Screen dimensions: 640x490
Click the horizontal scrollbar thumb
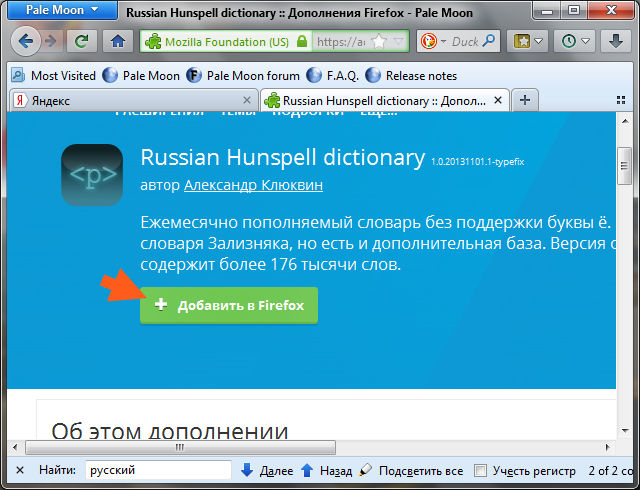[x=180, y=448]
